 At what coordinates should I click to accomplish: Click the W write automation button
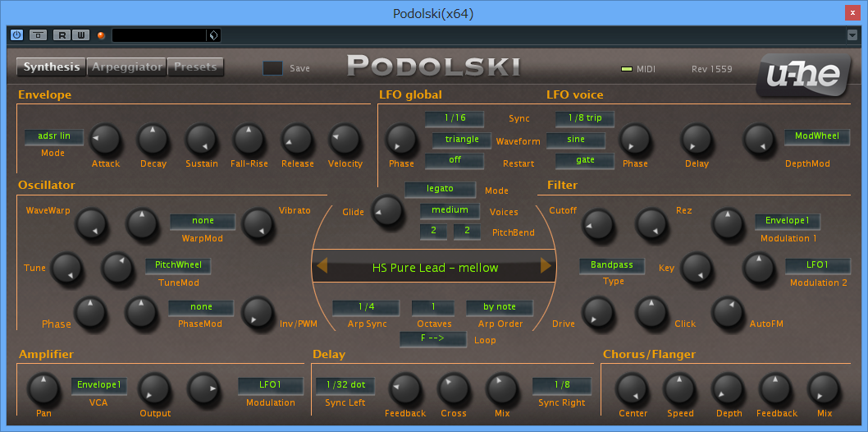pos(81,35)
